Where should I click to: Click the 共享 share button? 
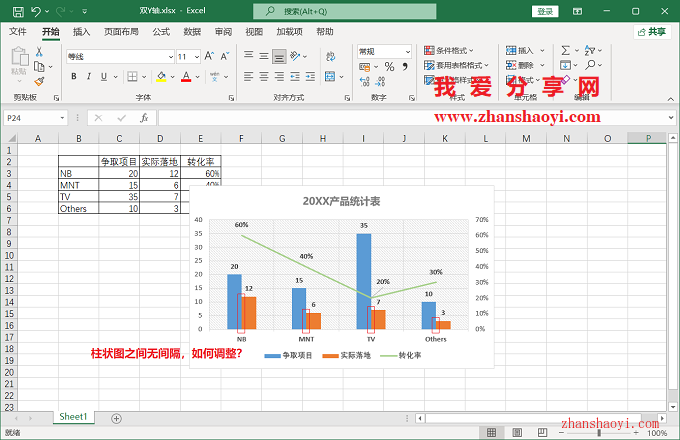[x=652, y=32]
